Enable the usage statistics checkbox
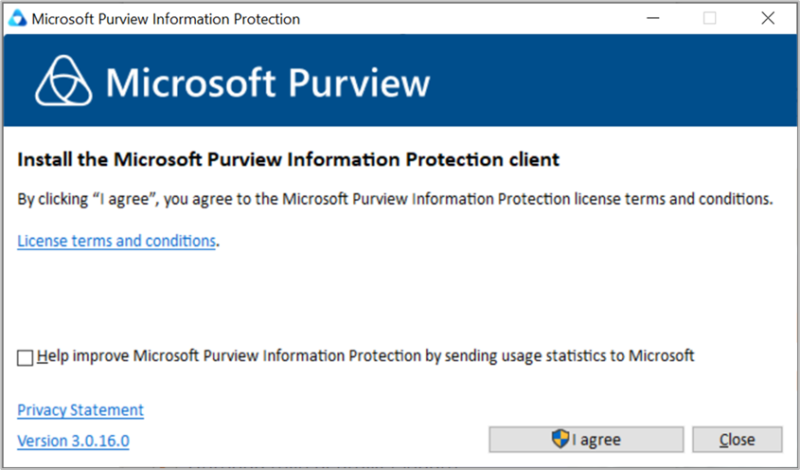The width and height of the screenshot is (800, 470). (x=25, y=356)
